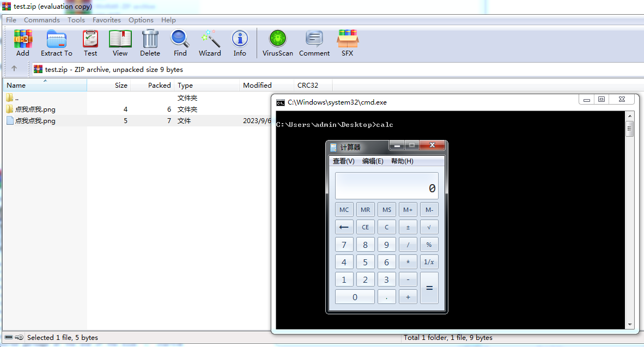Create an SFX self-extracting archive
Viewport: 644px width, 347px height.
pos(347,42)
